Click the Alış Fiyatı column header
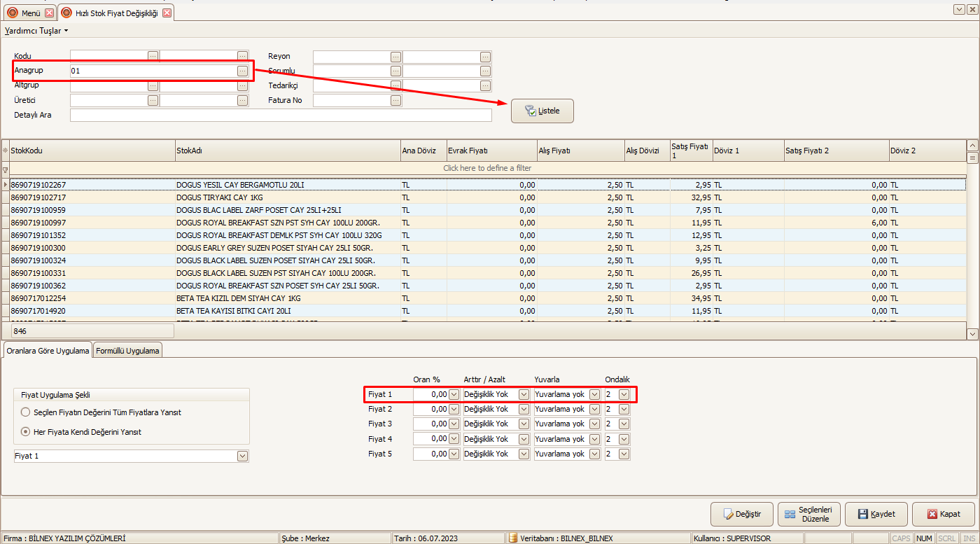Viewport: 980px width, 544px height. pyautogui.click(x=580, y=151)
